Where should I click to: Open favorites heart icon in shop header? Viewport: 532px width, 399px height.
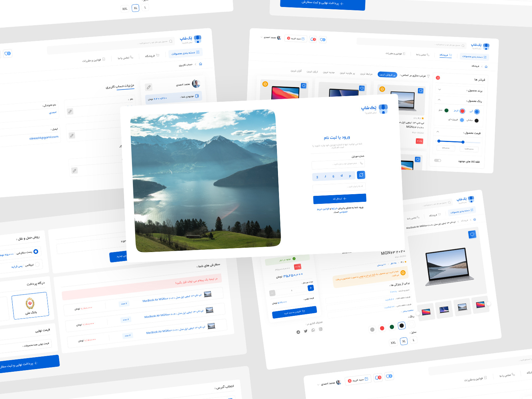coord(323,40)
